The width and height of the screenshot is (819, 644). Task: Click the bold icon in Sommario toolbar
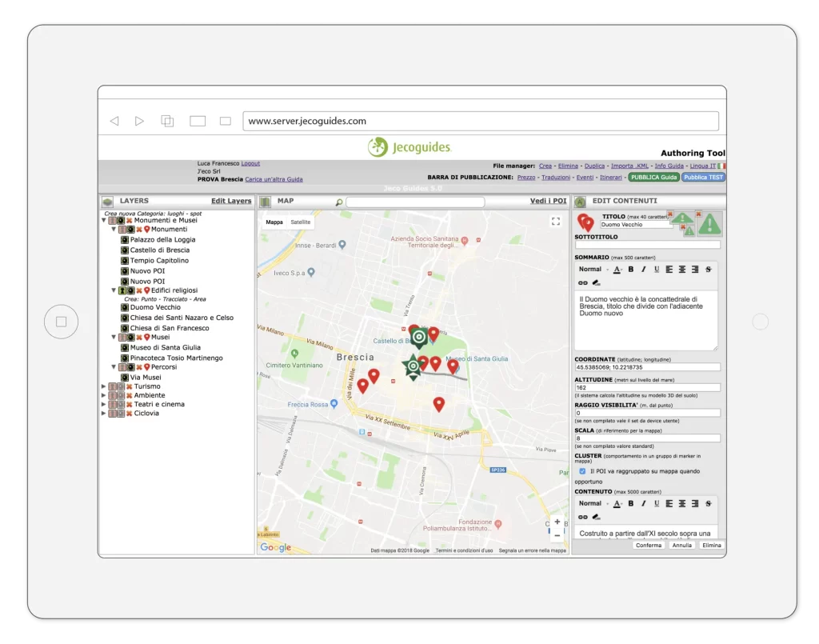tap(630, 270)
